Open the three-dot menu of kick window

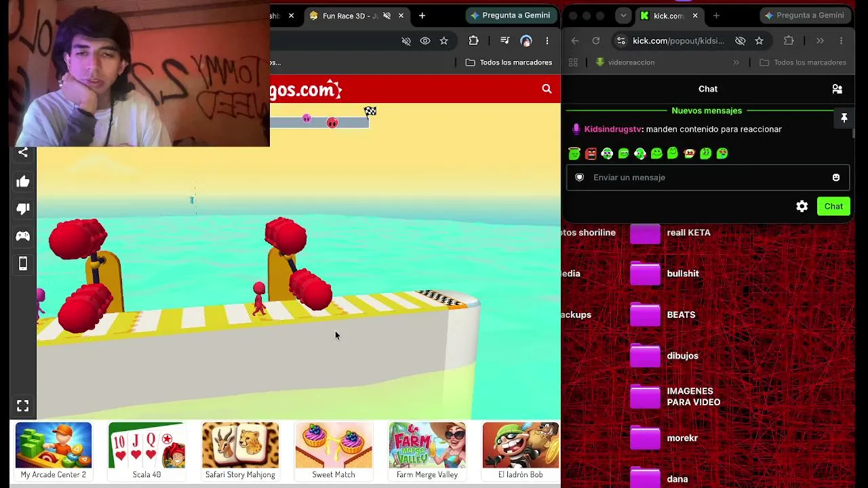(x=841, y=41)
